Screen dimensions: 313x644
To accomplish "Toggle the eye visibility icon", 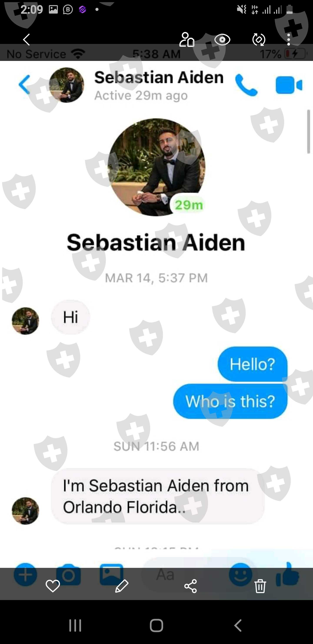I will coord(222,40).
